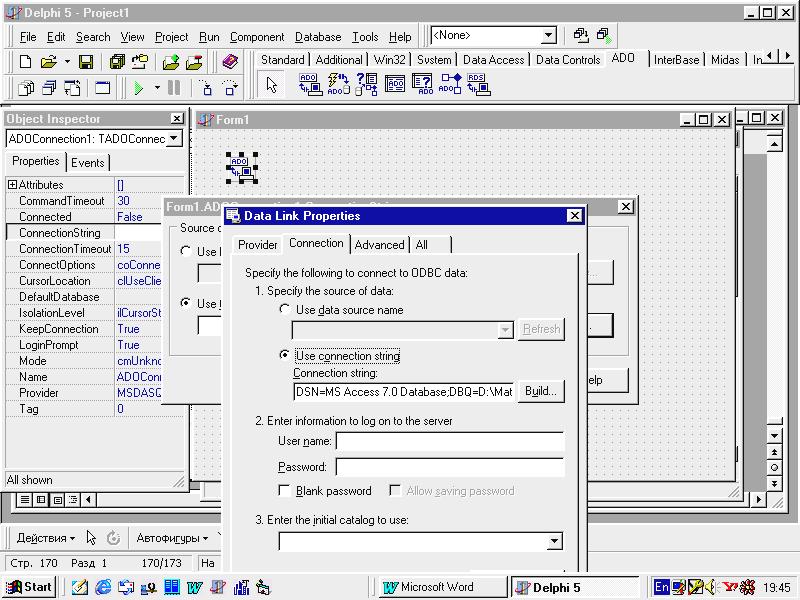Click the Toggle Form/Unit icon
The width and height of the screenshot is (800, 600).
(x=72, y=88)
